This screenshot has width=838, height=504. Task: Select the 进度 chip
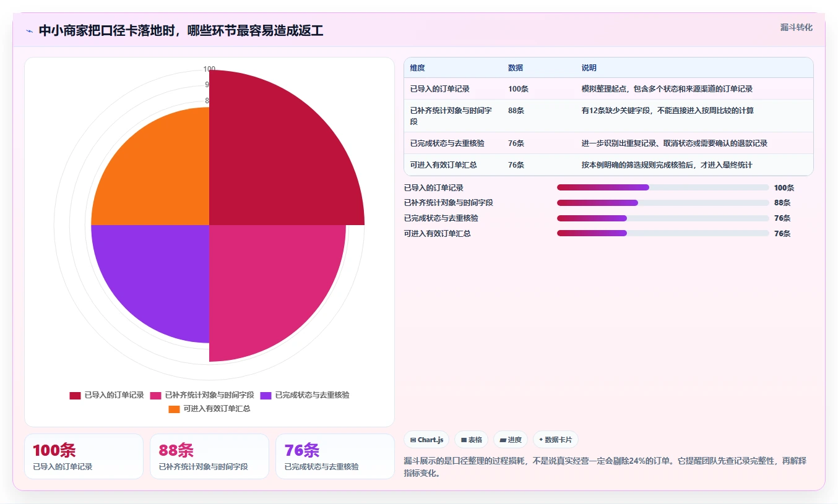pos(511,440)
